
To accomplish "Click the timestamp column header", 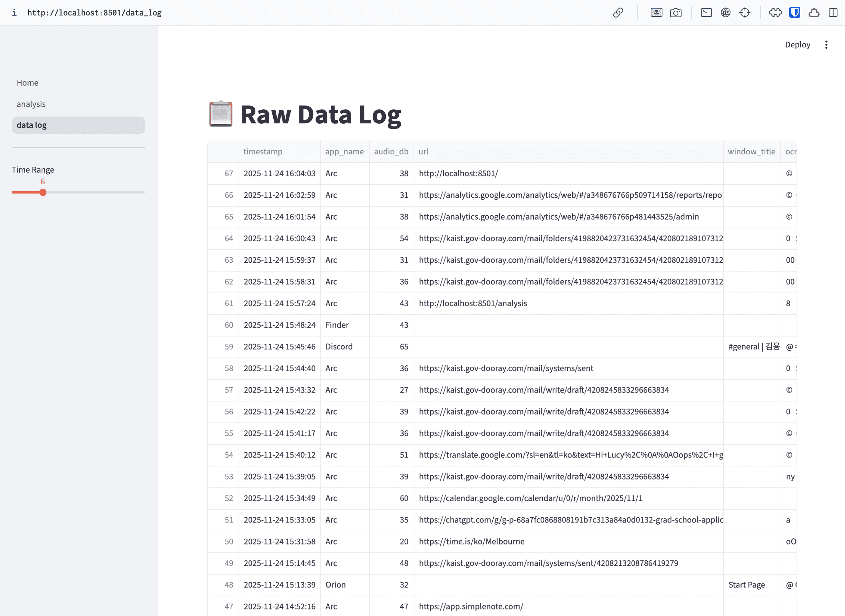I will click(263, 152).
